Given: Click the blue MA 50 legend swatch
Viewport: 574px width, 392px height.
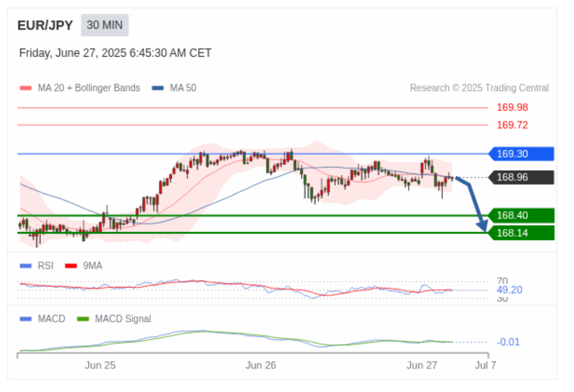Looking at the screenshot, I should pyautogui.click(x=158, y=88).
